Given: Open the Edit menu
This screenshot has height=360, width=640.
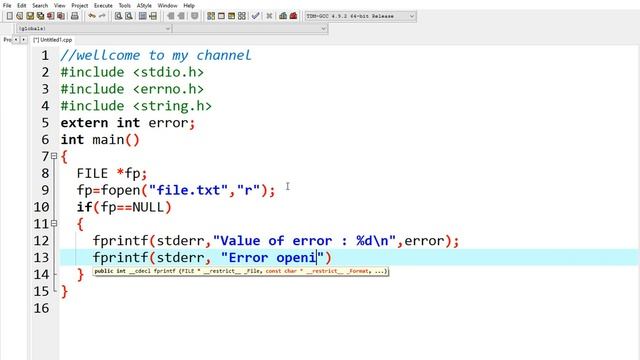Looking at the screenshot, I should coord(22,5).
